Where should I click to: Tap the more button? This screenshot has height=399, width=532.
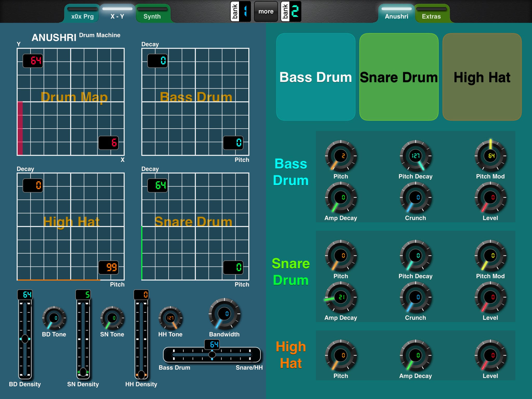[x=266, y=11]
